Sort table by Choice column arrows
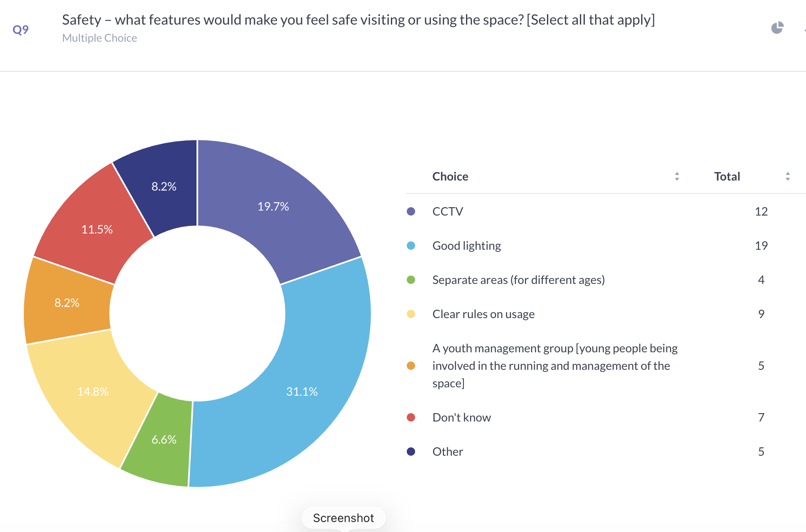Image resolution: width=806 pixels, height=532 pixels. (677, 176)
